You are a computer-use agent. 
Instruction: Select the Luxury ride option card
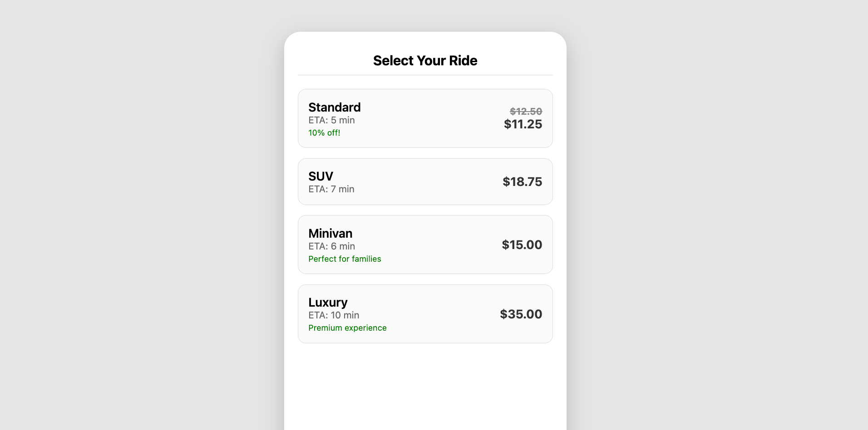tap(425, 314)
